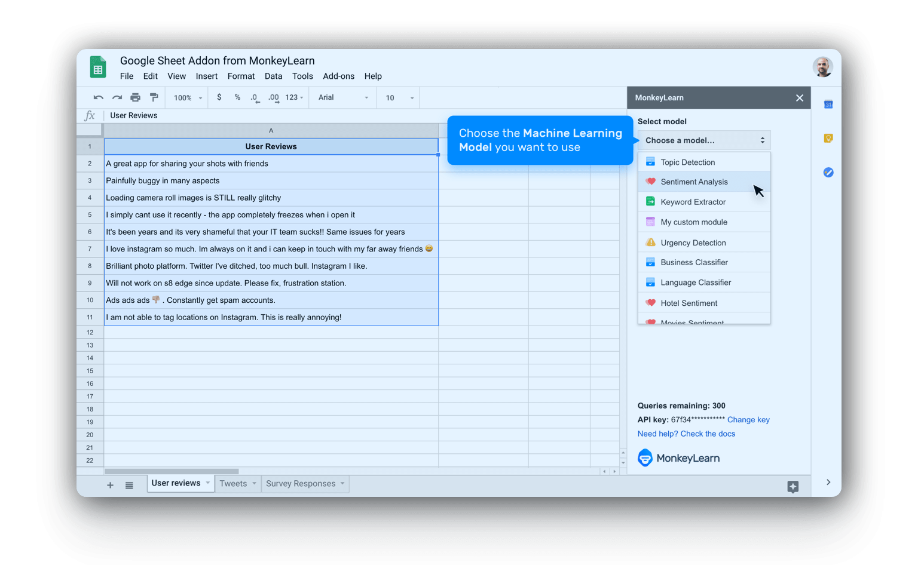The height and width of the screenshot is (565, 924).
Task: Close the MonkeyLearn sidebar
Action: click(800, 98)
